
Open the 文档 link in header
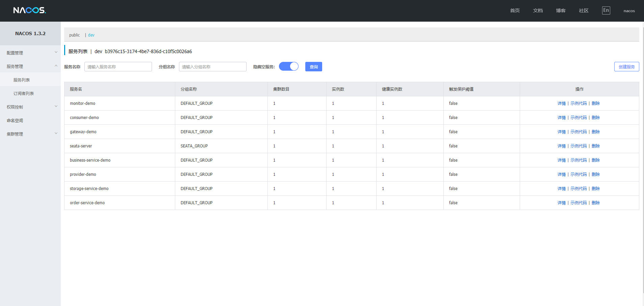point(538,10)
